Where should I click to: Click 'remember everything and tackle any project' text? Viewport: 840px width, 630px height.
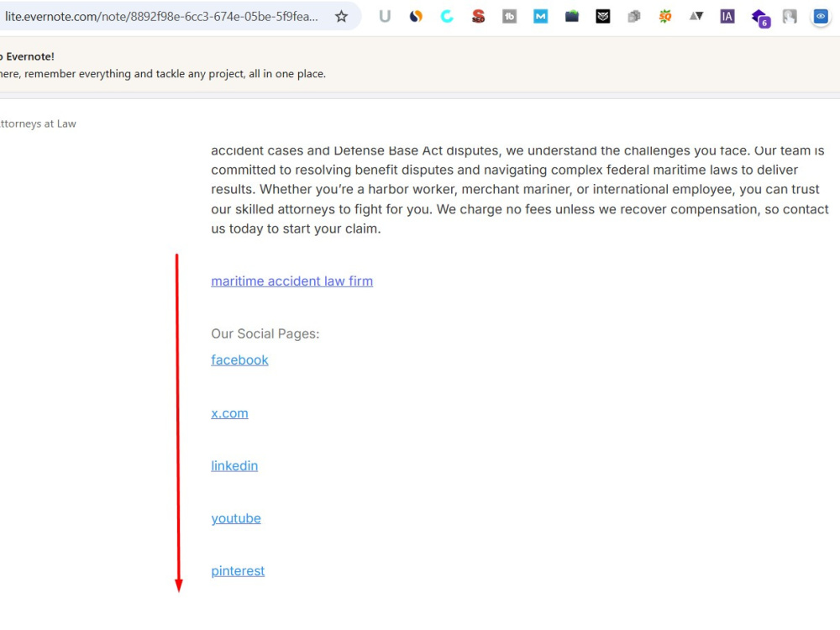(x=134, y=74)
